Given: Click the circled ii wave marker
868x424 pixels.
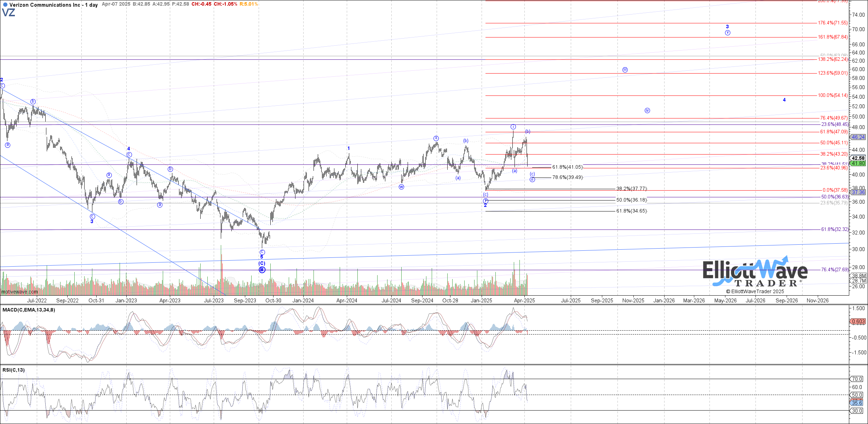Looking at the screenshot, I should (532, 180).
